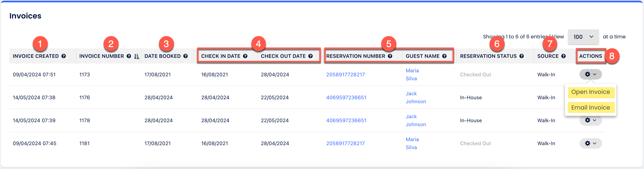Click the Invoice Created column header
Viewport: 644px width, 169px height.
click(x=36, y=56)
